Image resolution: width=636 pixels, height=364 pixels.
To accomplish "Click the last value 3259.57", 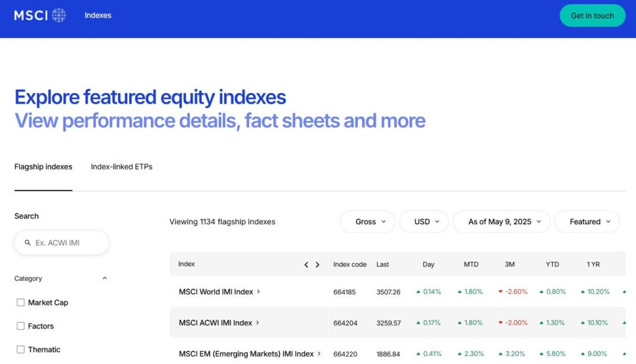I will pos(389,323).
